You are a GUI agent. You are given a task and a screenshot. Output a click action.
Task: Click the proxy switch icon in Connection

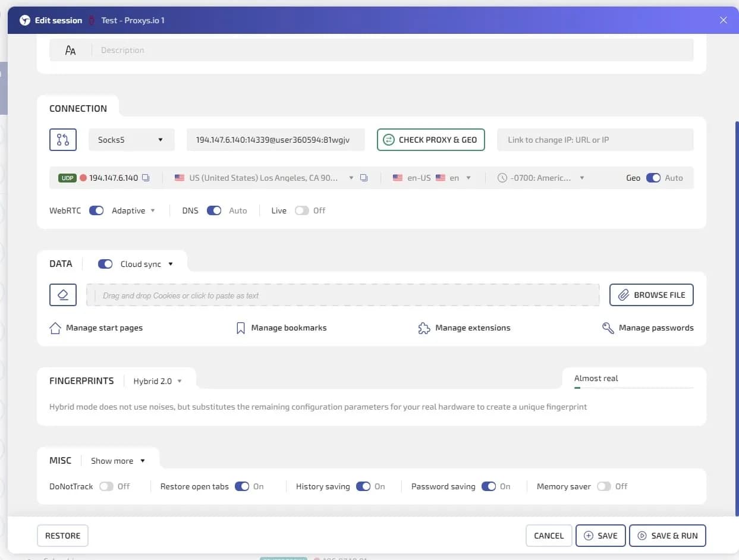63,140
